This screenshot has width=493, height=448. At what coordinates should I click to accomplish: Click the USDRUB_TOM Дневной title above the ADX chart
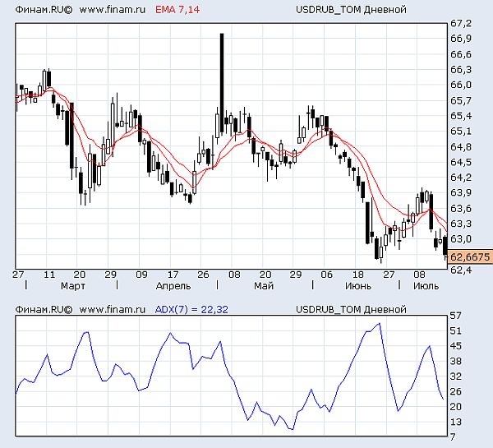351,309
